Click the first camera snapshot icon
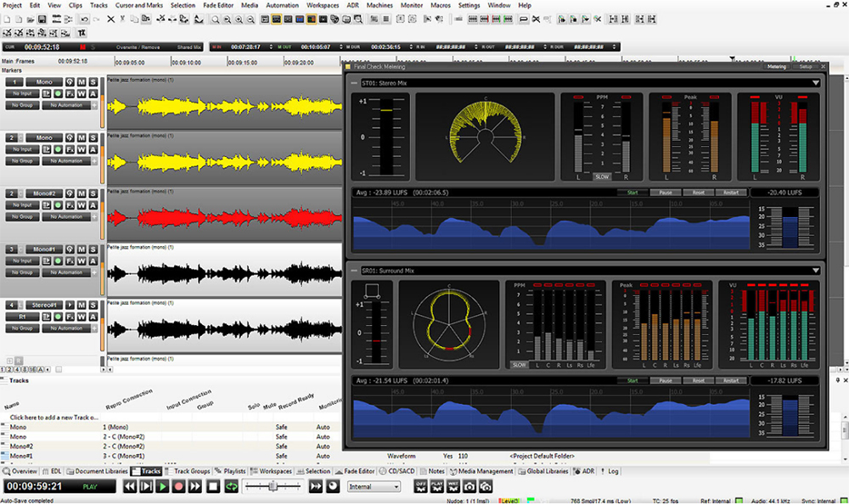Viewport: 849px width, 504px height. [x=469, y=486]
